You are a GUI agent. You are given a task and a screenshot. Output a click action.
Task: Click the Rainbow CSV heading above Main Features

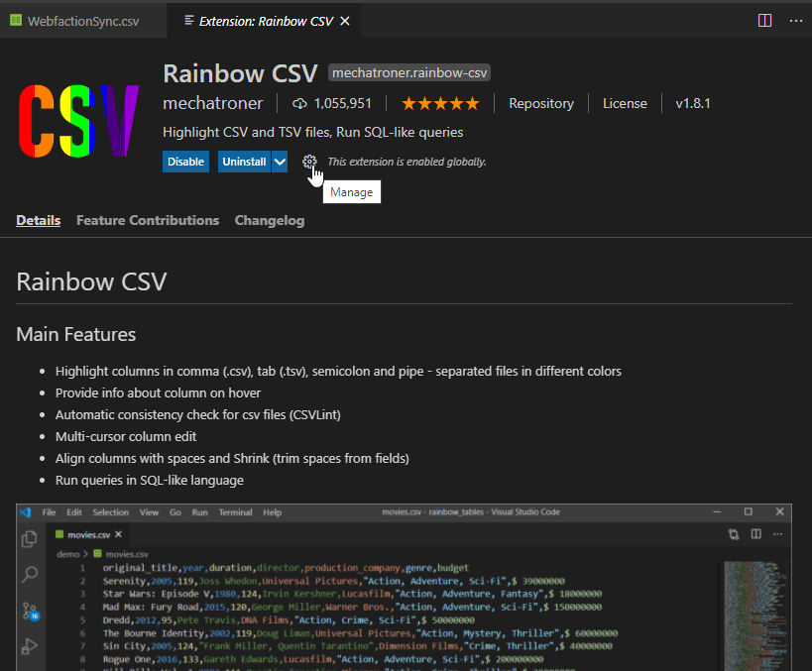point(91,281)
